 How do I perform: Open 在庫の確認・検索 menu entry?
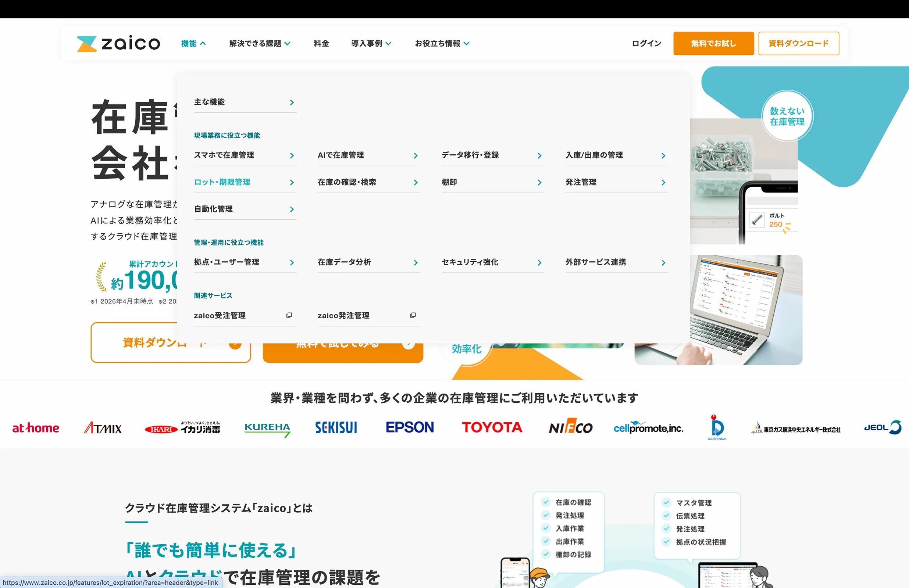(369, 183)
